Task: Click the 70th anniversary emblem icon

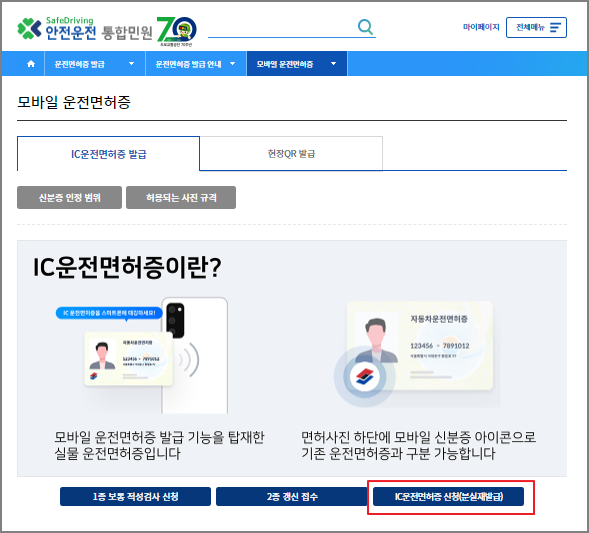Action: click(177, 32)
